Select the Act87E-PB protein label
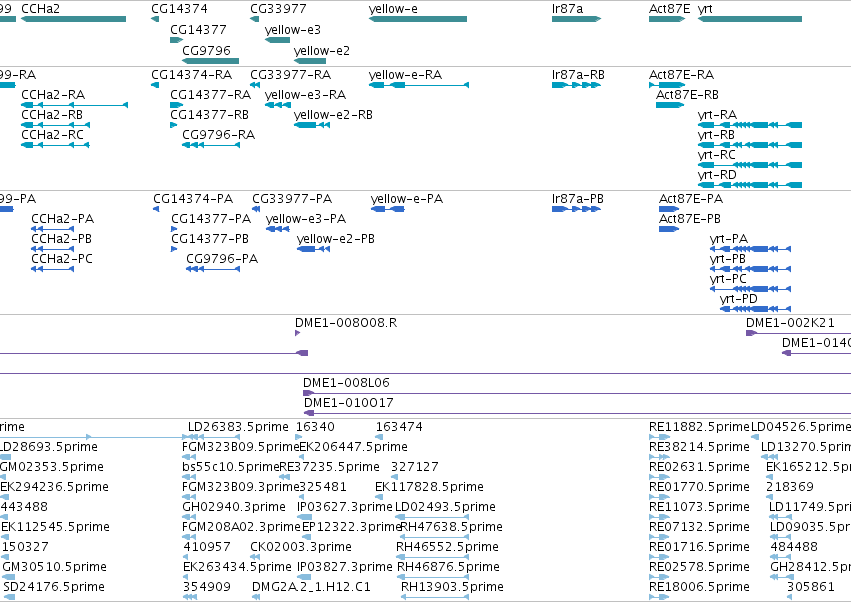 pyautogui.click(x=690, y=219)
